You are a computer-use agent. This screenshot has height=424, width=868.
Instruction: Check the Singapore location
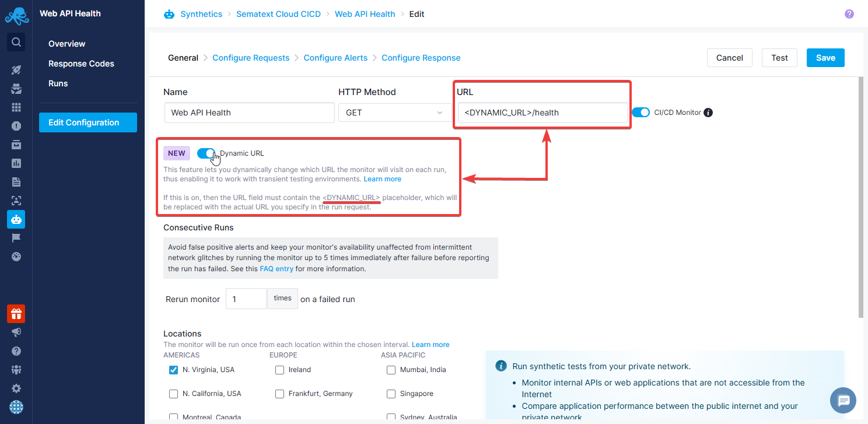point(391,394)
